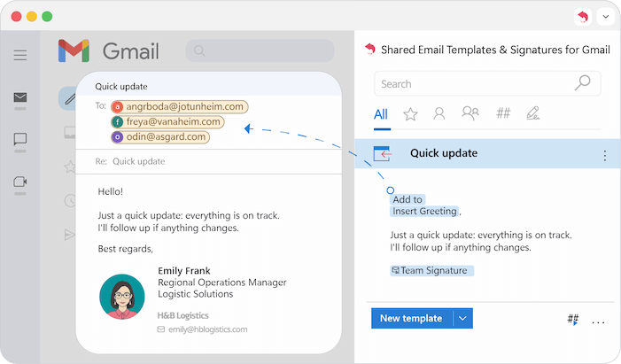This screenshot has height=364, width=621.
Task: Select the All tab in templates panel
Action: tap(381, 114)
